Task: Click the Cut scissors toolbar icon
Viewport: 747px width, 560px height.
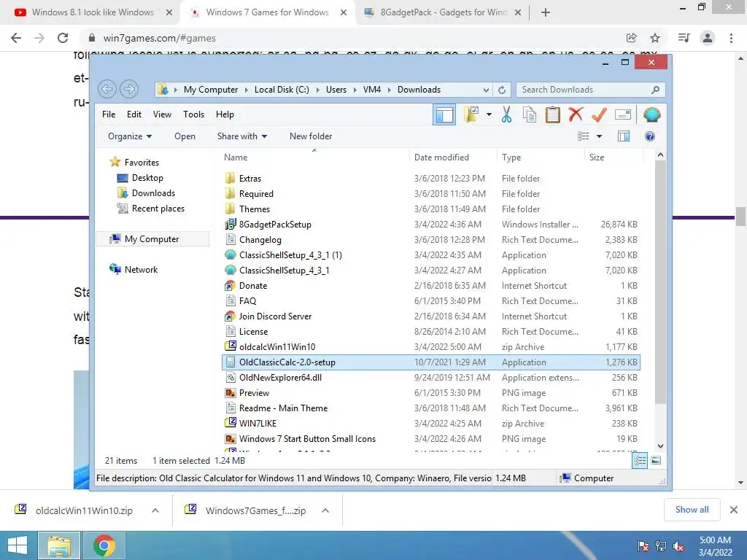Action: click(506, 114)
